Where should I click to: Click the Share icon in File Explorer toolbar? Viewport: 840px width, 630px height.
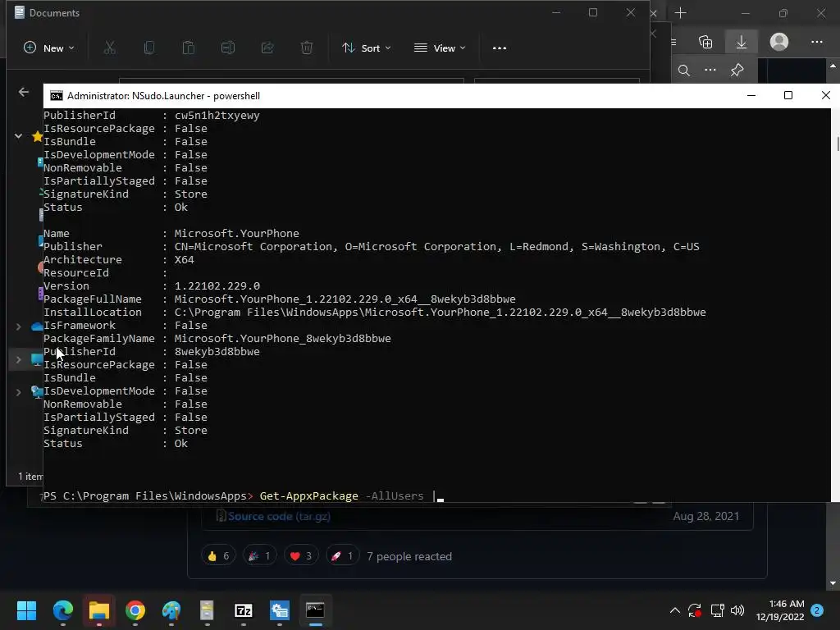267,48
